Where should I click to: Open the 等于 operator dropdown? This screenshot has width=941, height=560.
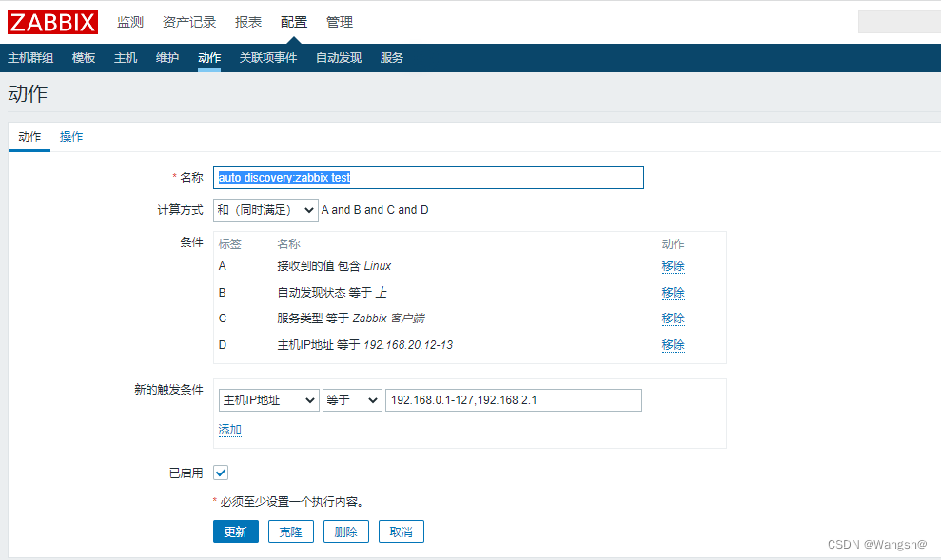[x=352, y=401]
